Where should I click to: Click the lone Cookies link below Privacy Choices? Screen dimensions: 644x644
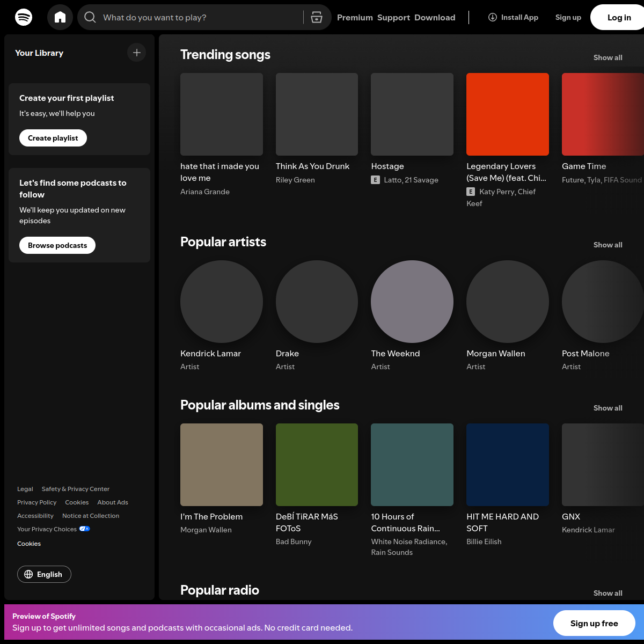coord(29,544)
